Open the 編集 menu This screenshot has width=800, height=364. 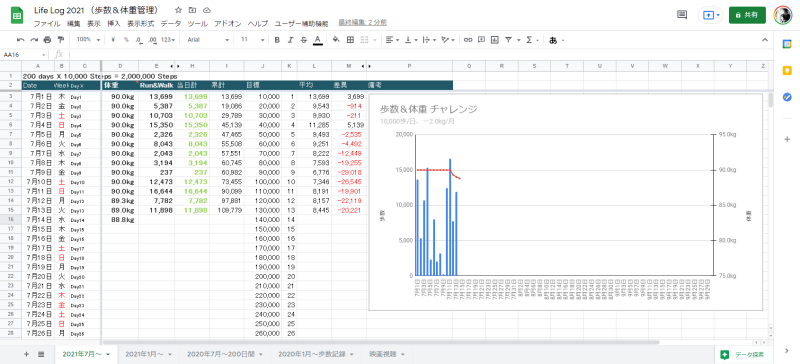[x=73, y=23]
